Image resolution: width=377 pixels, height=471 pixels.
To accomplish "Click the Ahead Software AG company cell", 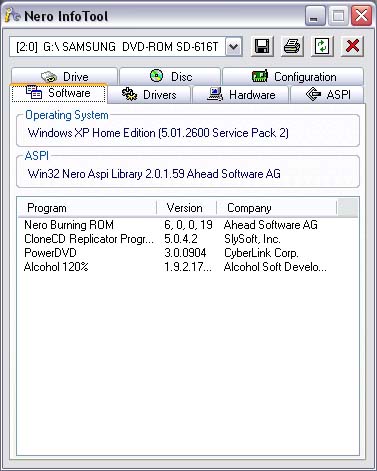I will tap(271, 225).
